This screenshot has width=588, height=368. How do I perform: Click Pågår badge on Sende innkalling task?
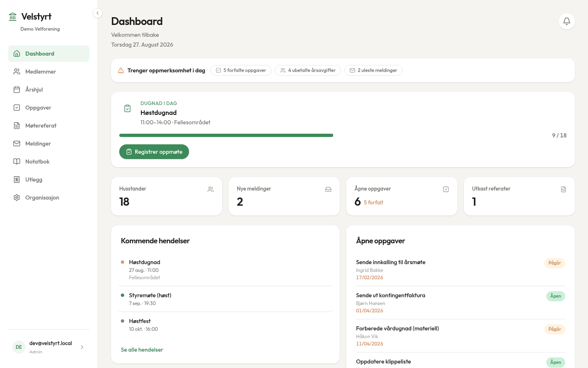point(555,263)
